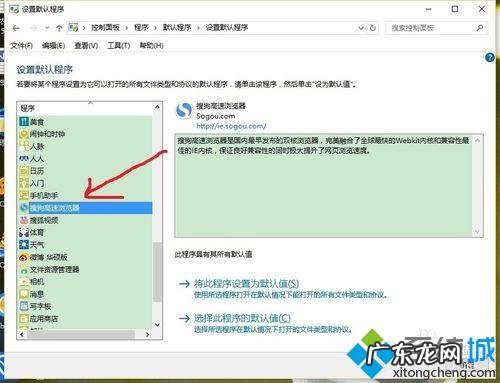Navigate to 控制面板 breadcrumb
Screen dimensions: 500x383
tap(105, 28)
